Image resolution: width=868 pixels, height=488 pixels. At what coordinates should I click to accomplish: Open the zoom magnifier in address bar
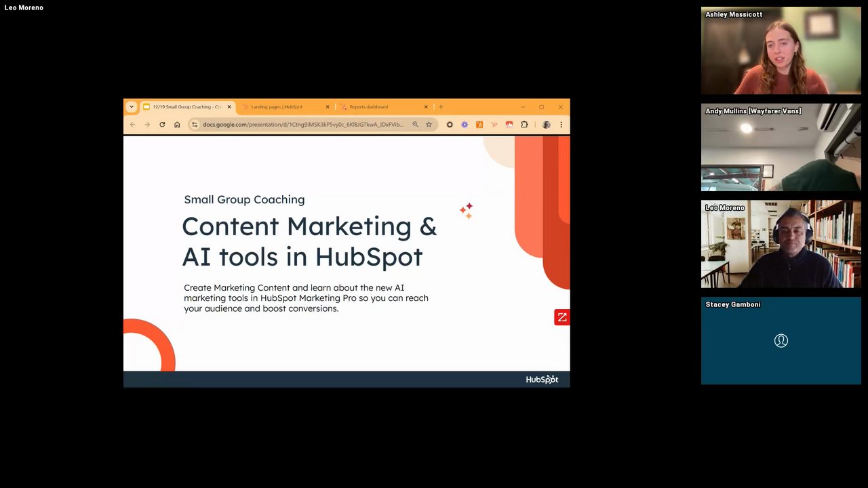416,125
